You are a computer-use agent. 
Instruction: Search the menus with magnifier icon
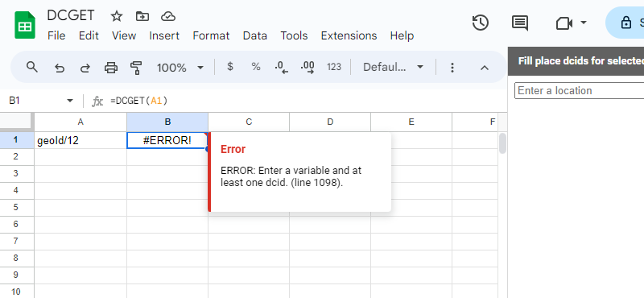[x=32, y=67]
